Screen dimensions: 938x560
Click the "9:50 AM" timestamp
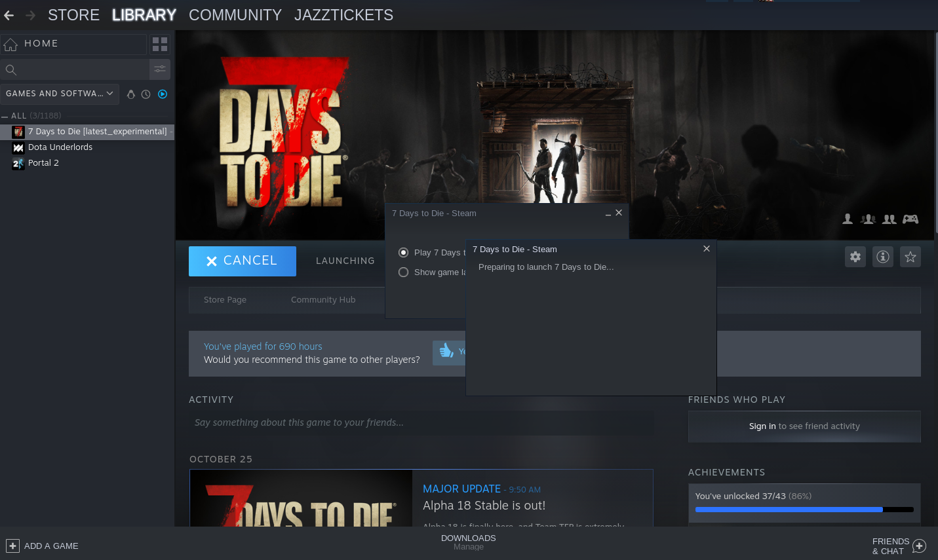(x=525, y=490)
